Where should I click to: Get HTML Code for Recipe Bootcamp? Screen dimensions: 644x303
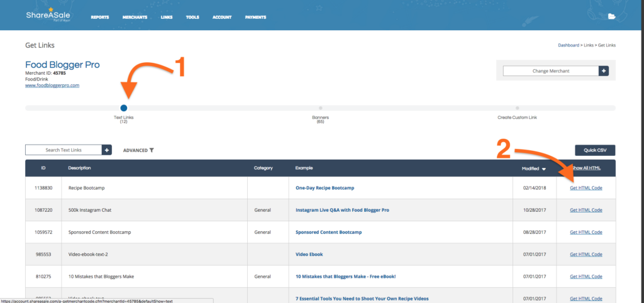tap(586, 188)
